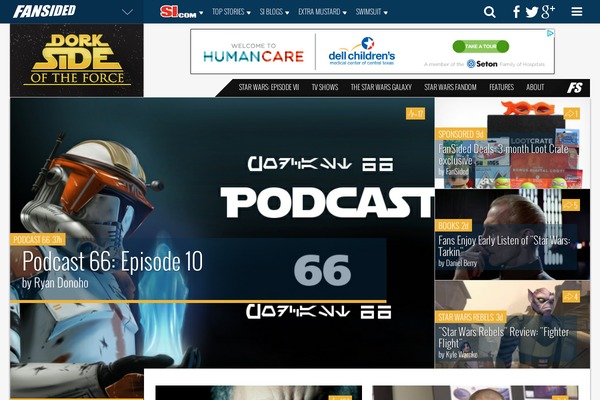Click share count badge on Rebels review
The image size is (600, 400).
(x=571, y=296)
